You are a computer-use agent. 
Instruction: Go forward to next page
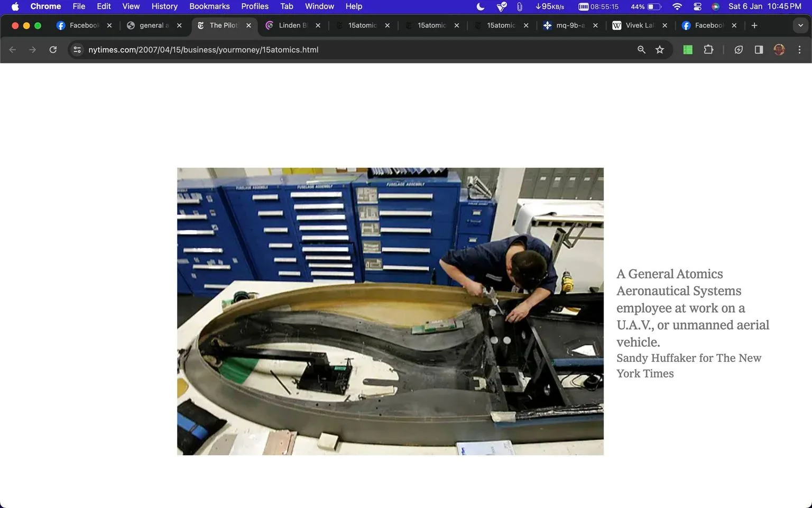pos(33,50)
